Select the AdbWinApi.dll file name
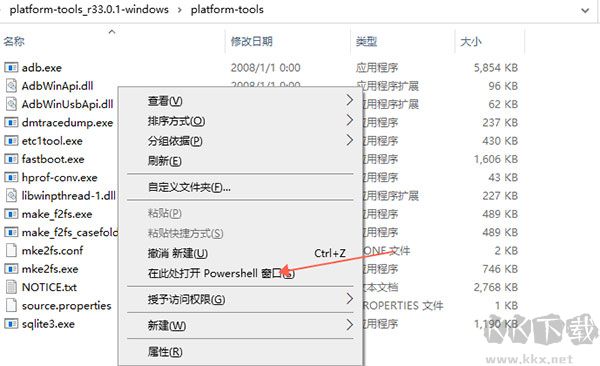Screen dimensions: 600x366 (57, 86)
